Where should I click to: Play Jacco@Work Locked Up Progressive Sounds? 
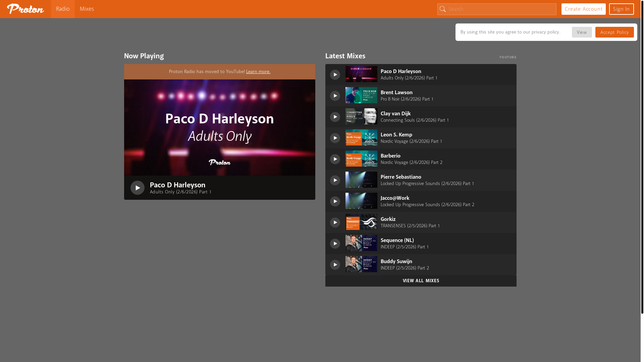point(335,201)
